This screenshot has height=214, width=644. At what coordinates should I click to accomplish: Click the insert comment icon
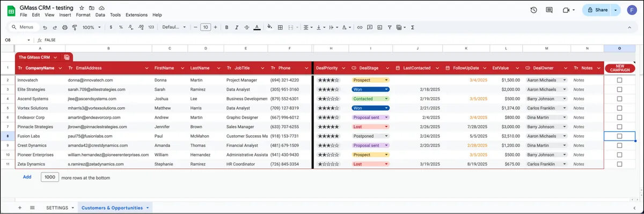click(x=370, y=27)
